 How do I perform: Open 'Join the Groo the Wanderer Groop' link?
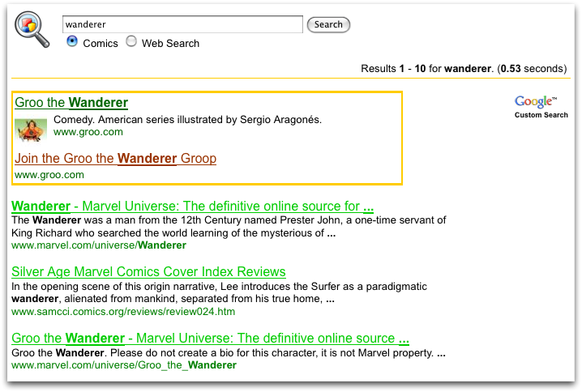[115, 158]
